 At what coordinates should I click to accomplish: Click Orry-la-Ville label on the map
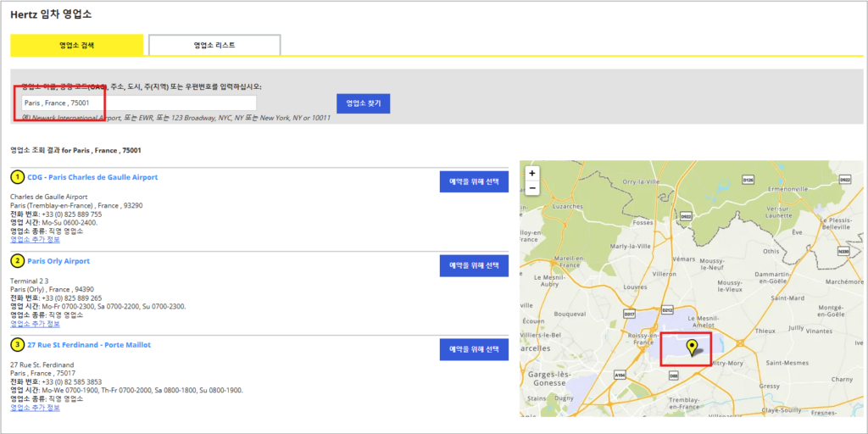pyautogui.click(x=643, y=181)
